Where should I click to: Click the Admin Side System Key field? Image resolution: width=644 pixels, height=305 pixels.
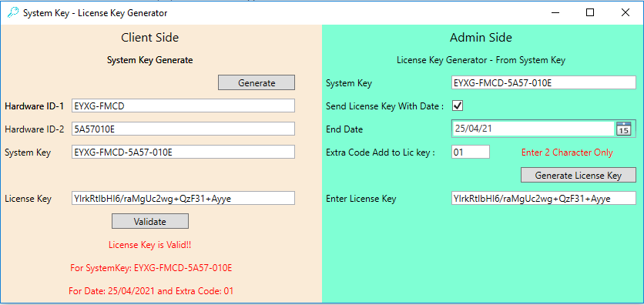click(x=543, y=82)
